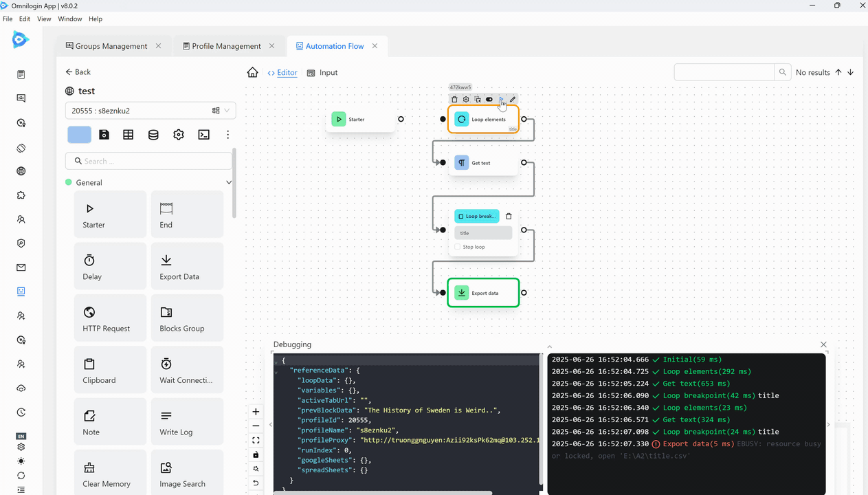The height and width of the screenshot is (495, 868).
Task: Click the block Search input field
Action: (150, 162)
